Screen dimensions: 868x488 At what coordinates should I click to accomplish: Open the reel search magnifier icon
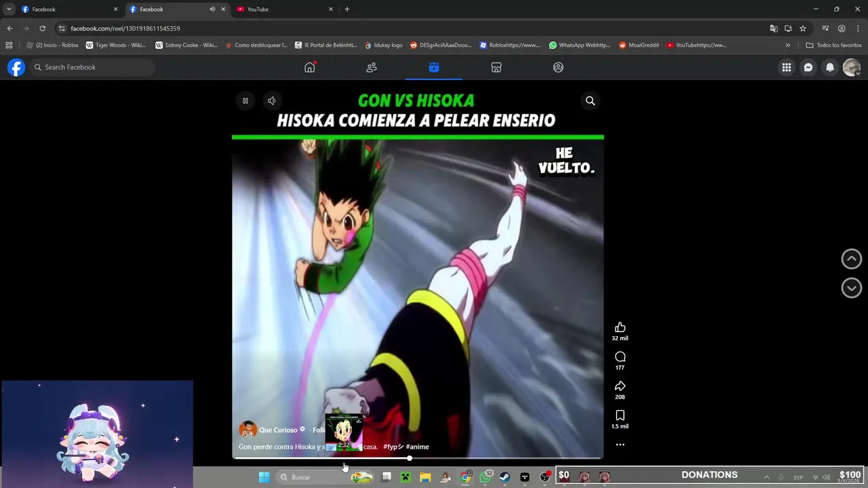tap(590, 100)
